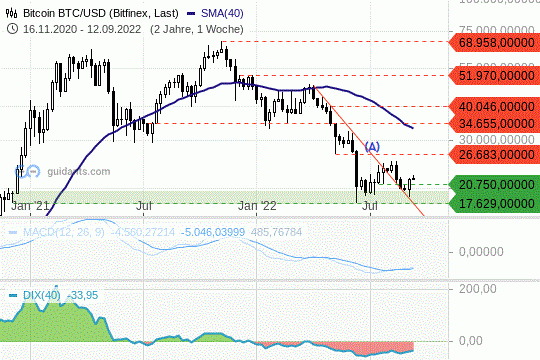Click the first Jul label on time axis

[144, 206]
